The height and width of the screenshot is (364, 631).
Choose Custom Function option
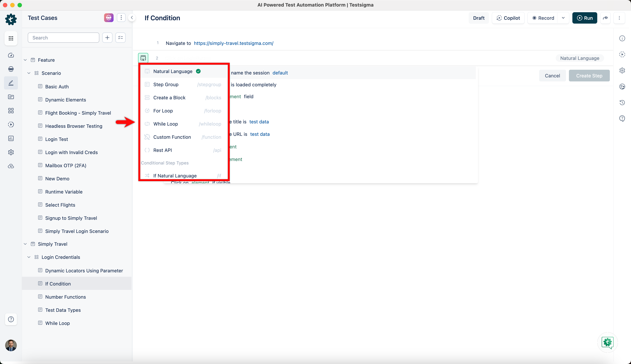[183, 137]
